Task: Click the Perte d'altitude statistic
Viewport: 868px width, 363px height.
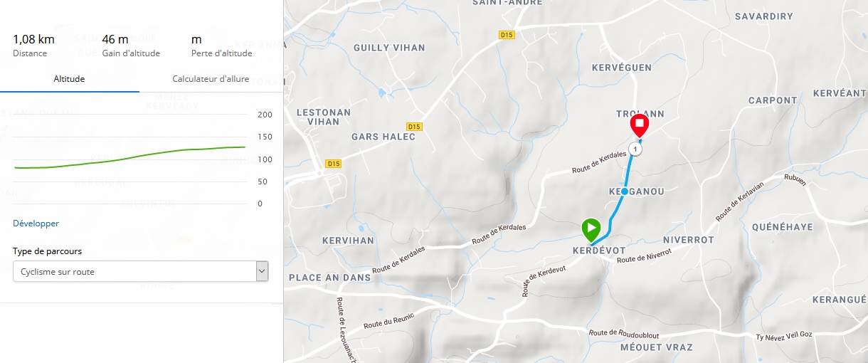Action: tap(221, 46)
